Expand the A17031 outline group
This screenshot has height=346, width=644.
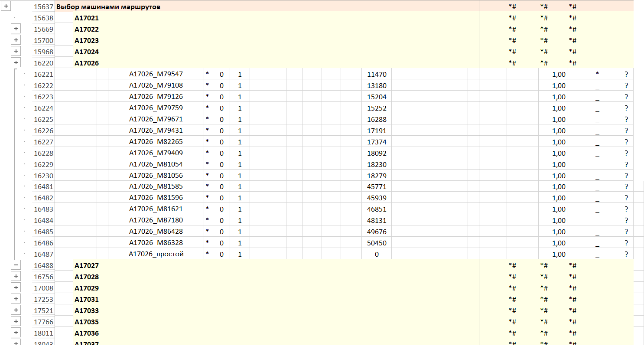(x=16, y=299)
